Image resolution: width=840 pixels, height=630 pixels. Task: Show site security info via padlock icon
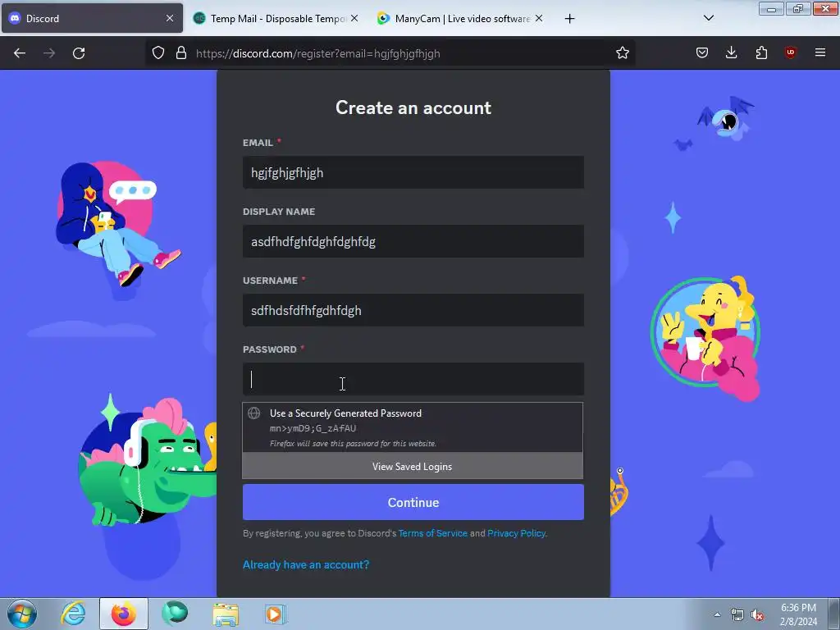[181, 53]
